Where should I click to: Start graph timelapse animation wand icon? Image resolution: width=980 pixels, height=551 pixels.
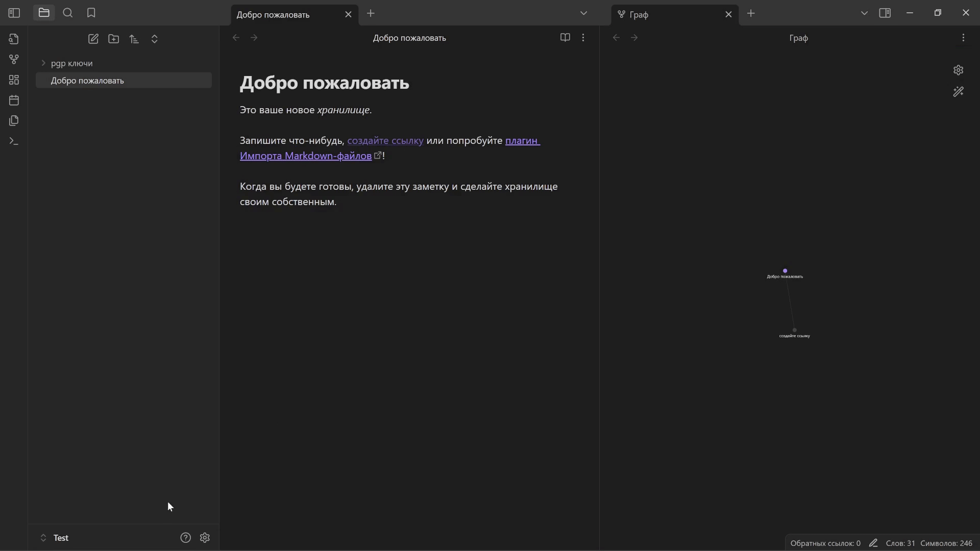tap(959, 92)
